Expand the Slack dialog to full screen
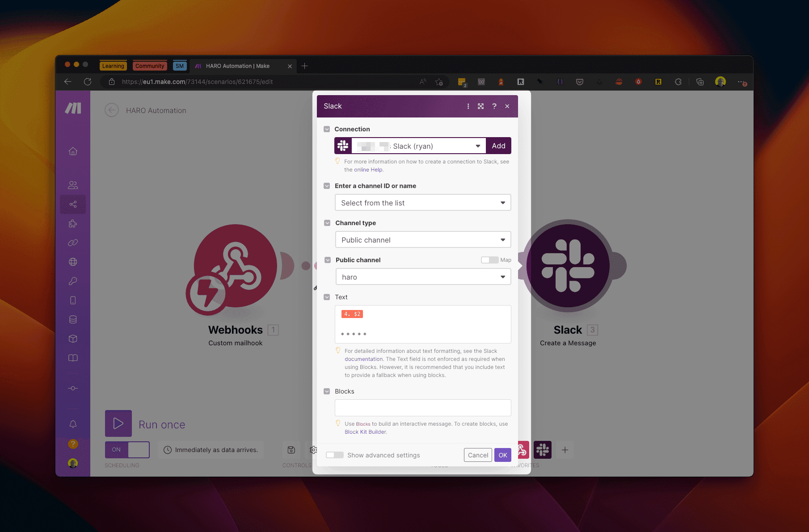Image resolution: width=809 pixels, height=532 pixels. [x=480, y=106]
